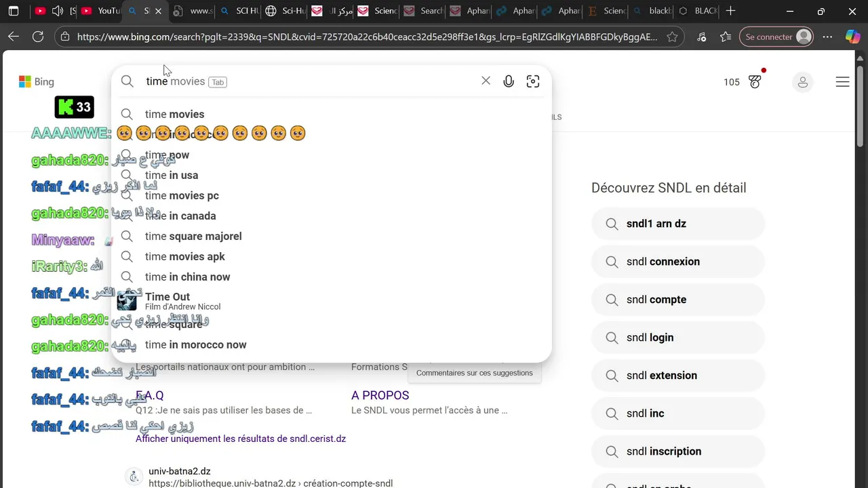Switch to the SCI HU tab

click(x=239, y=11)
